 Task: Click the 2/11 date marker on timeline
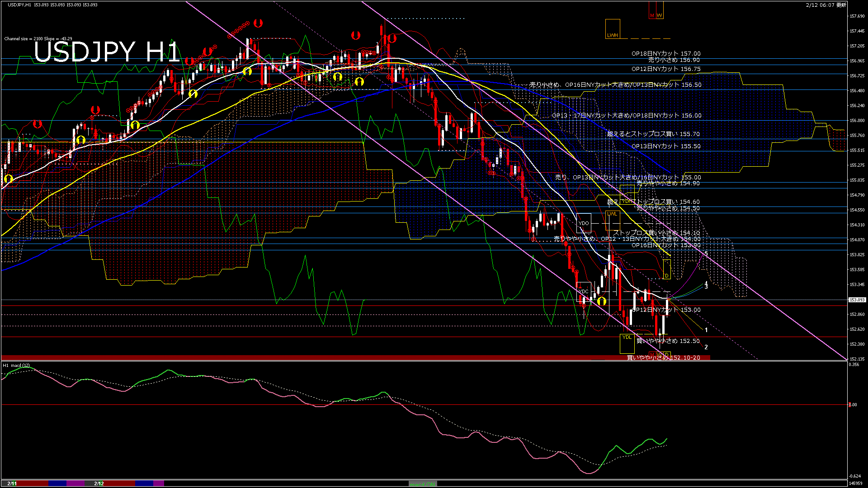coord(12,483)
